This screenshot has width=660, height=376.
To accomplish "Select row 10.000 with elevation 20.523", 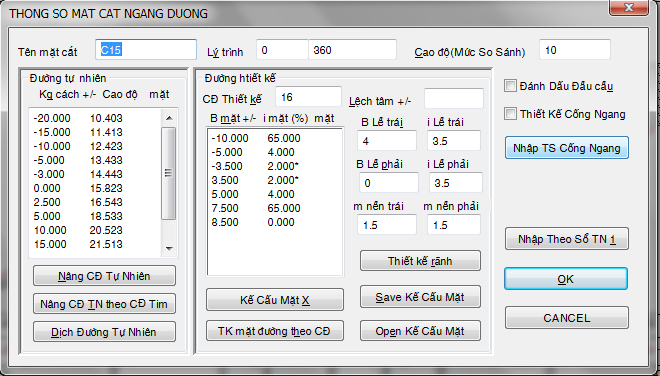I will tap(95, 230).
